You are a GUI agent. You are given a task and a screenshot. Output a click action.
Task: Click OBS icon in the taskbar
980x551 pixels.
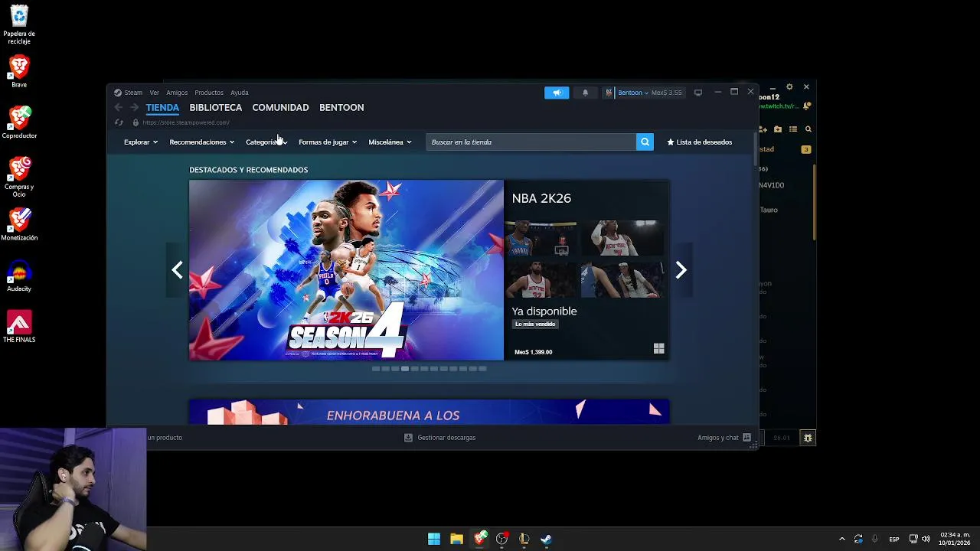501,539
